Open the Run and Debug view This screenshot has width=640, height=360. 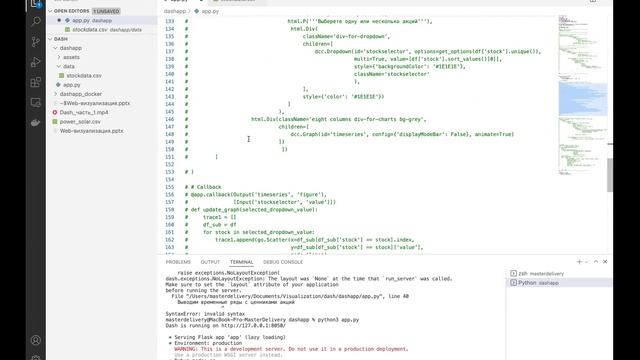36,62
